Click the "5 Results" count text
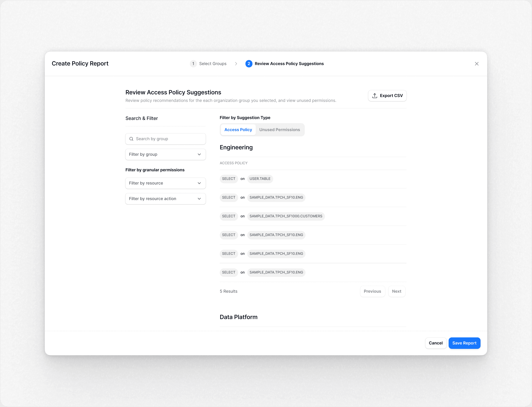This screenshot has width=532, height=407. point(229,291)
